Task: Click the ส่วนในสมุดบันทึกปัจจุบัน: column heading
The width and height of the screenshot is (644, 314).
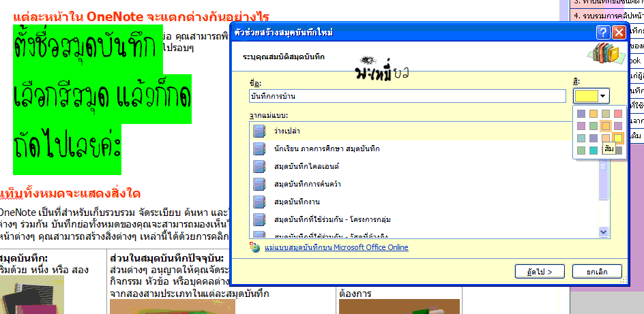Action: click(166, 258)
